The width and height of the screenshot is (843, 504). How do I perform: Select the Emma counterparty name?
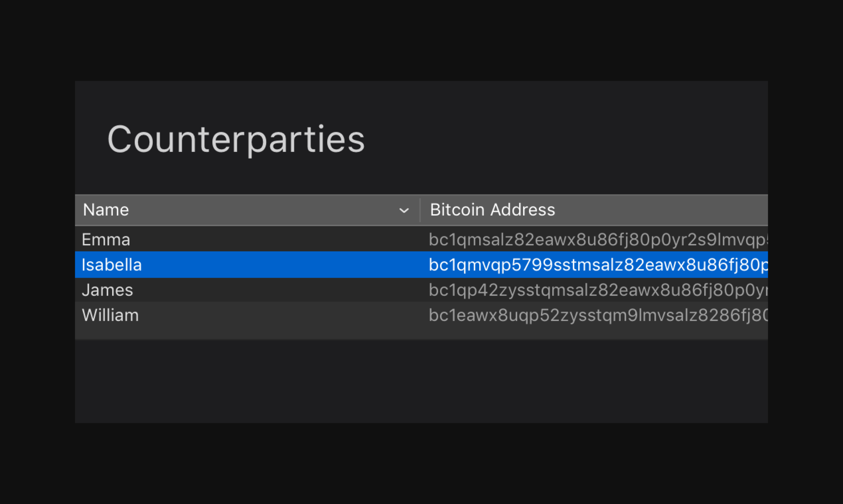106,240
